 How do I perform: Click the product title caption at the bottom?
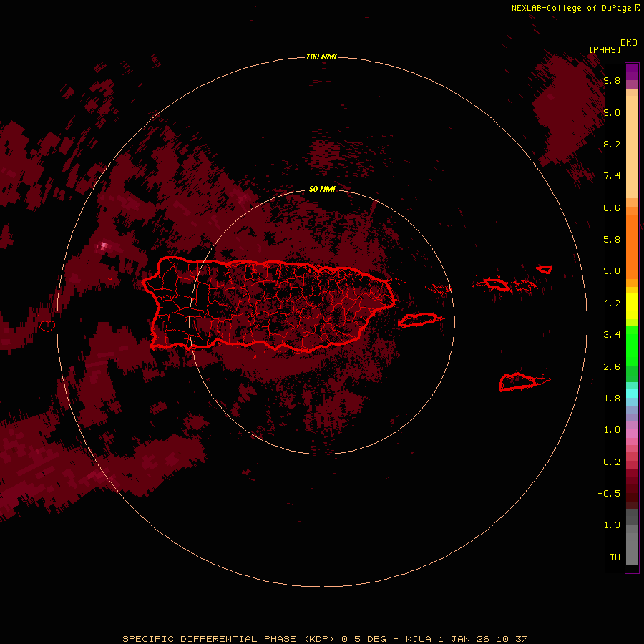click(325, 639)
